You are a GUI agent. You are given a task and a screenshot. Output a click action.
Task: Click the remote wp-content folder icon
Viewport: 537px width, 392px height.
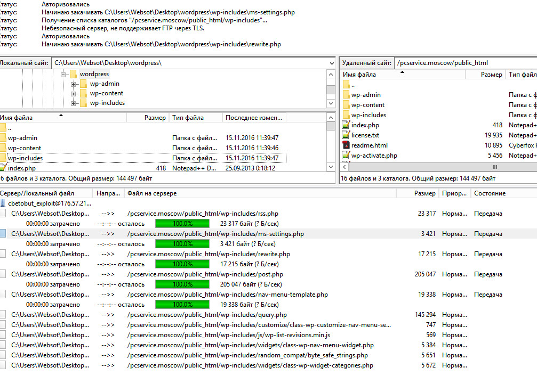tap(346, 105)
